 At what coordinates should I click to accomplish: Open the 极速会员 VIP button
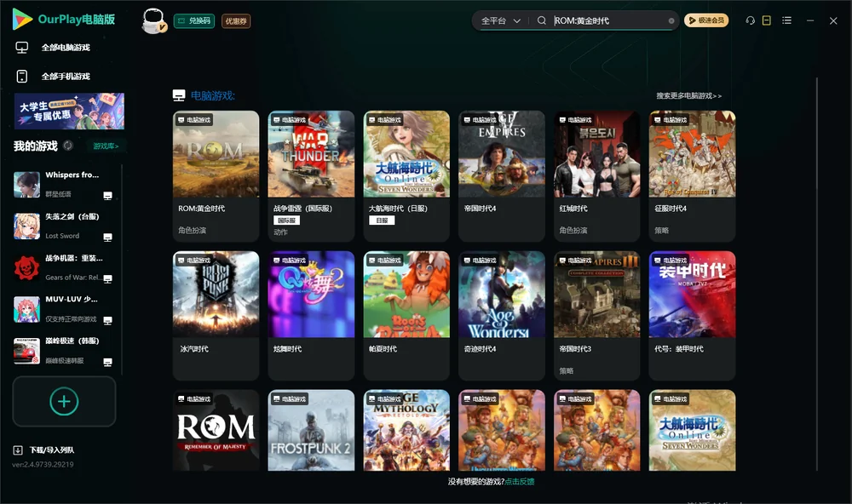pyautogui.click(x=705, y=20)
